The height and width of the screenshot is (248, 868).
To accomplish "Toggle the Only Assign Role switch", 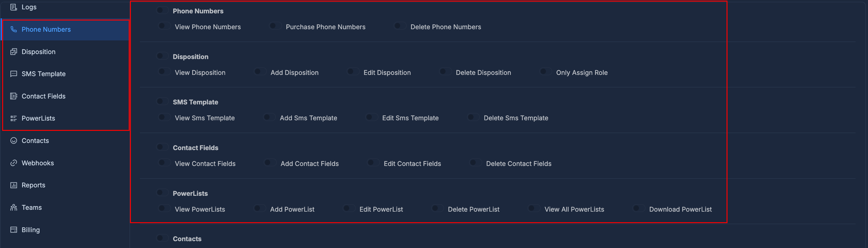I will [545, 71].
